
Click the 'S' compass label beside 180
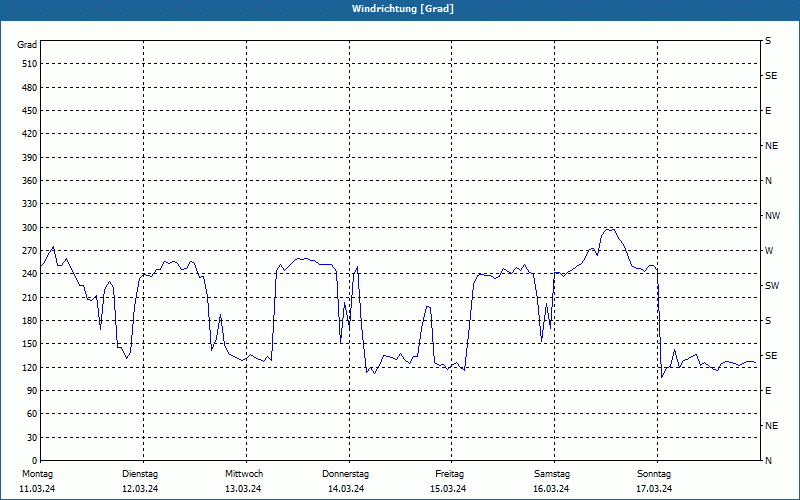(768, 321)
